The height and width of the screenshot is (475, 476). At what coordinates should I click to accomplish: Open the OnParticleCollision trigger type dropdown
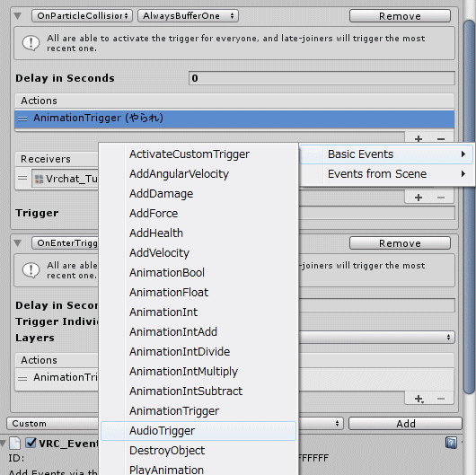[83, 16]
